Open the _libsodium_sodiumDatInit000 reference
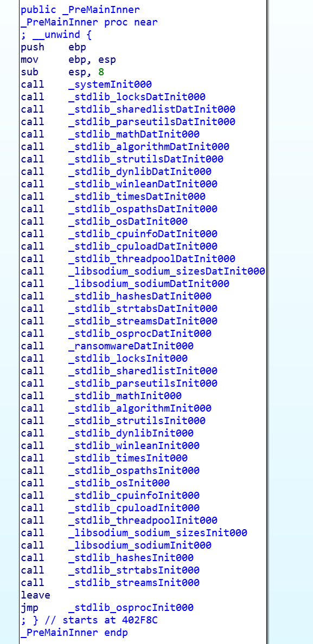 tap(149, 284)
